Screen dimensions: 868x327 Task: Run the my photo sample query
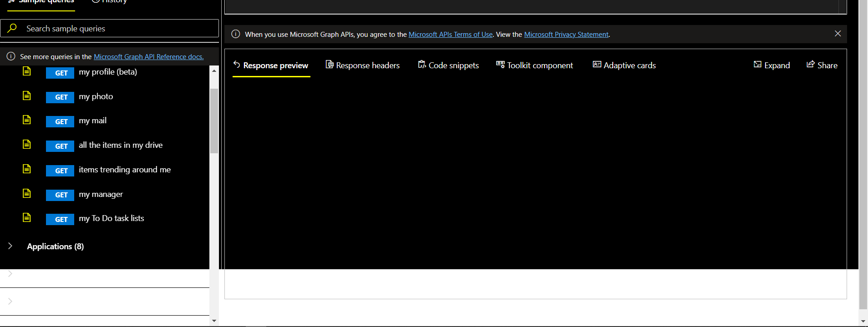(x=96, y=96)
